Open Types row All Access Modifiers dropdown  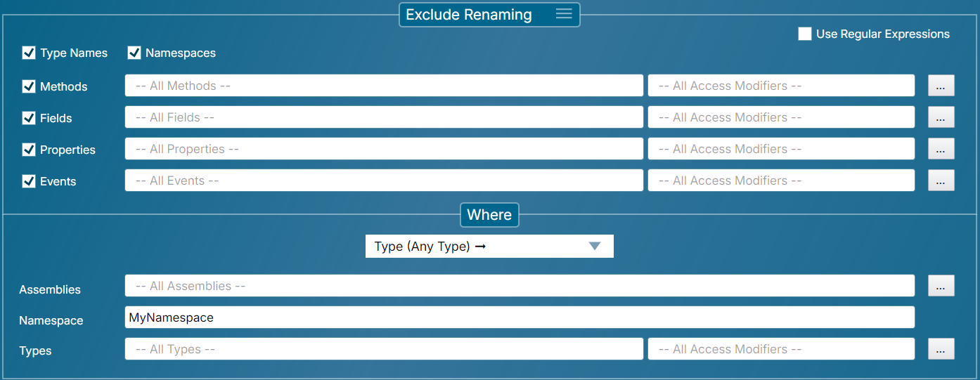point(780,349)
